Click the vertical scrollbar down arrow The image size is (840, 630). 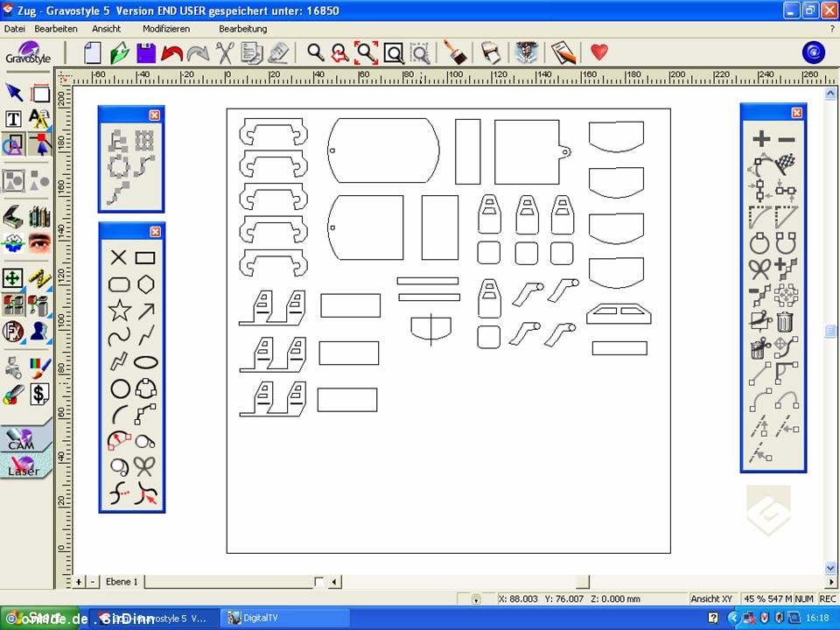(830, 568)
